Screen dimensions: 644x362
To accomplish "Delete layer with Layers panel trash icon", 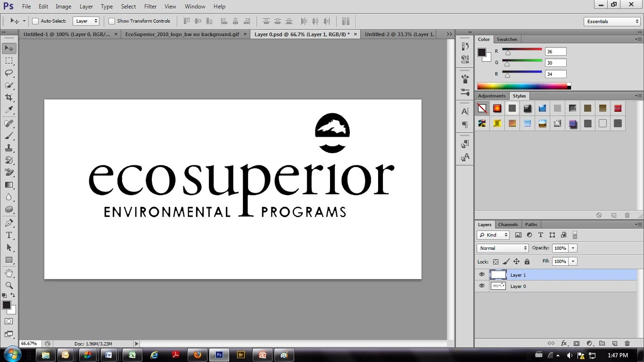I will click(x=627, y=344).
